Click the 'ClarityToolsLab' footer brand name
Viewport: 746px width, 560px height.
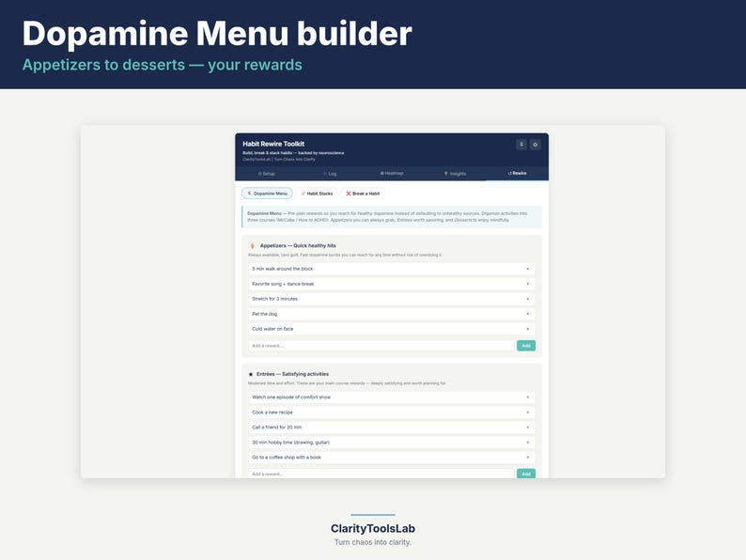(373, 529)
